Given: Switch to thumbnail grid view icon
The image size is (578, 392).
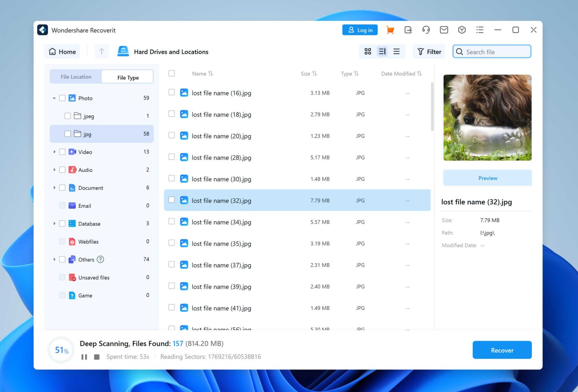Looking at the screenshot, I should 368,51.
